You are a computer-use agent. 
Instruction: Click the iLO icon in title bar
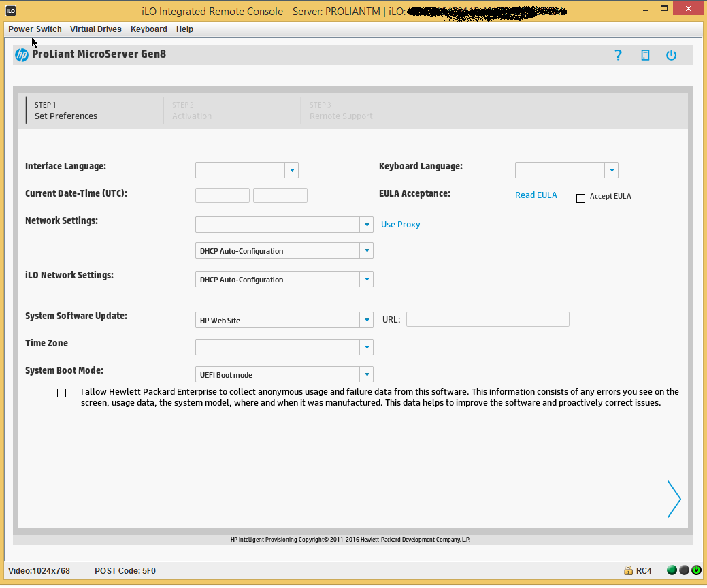pos(11,11)
